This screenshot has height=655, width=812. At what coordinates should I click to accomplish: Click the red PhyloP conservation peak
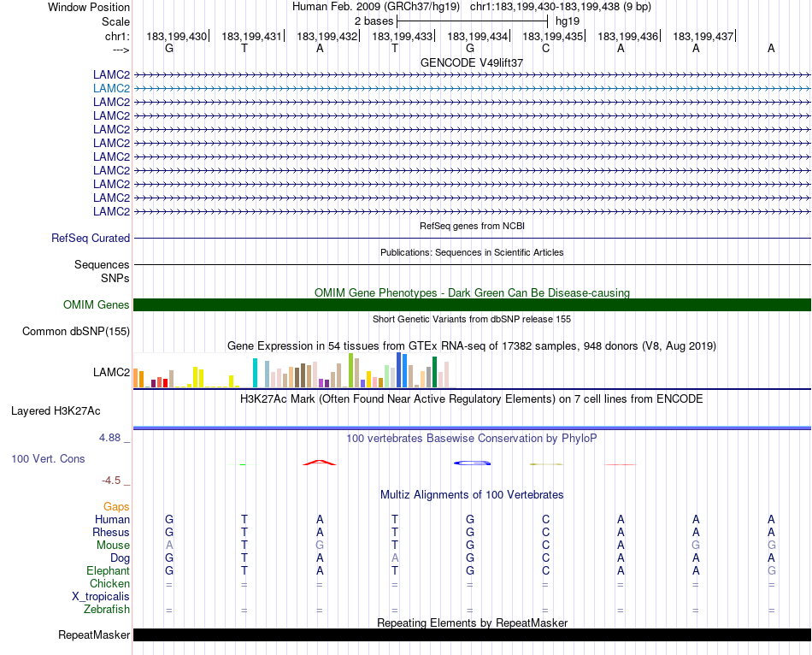pyautogui.click(x=319, y=463)
